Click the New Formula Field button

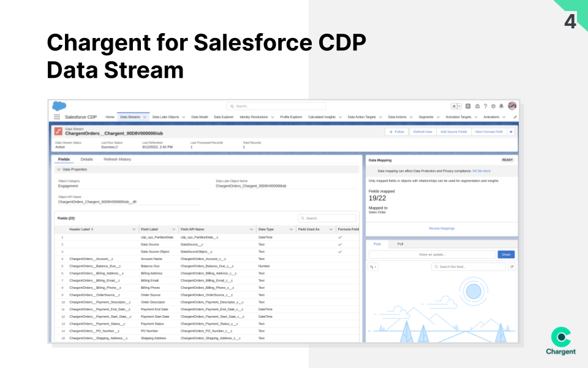(489, 132)
